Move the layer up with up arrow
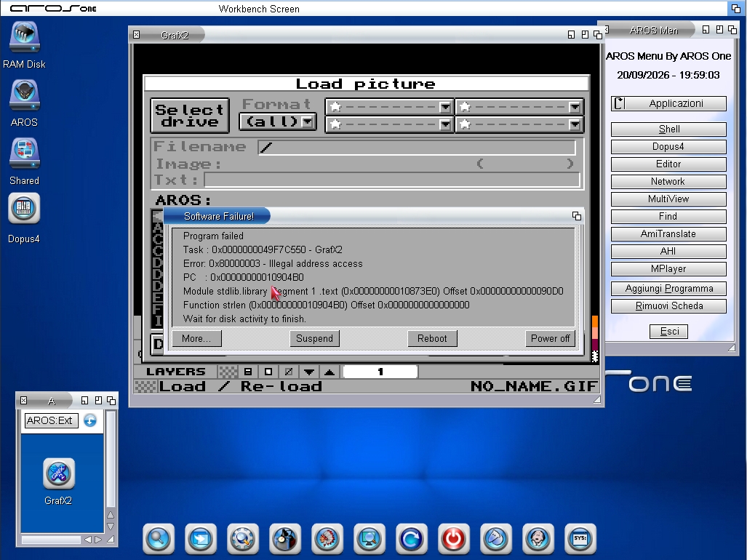747x560 pixels. (329, 372)
